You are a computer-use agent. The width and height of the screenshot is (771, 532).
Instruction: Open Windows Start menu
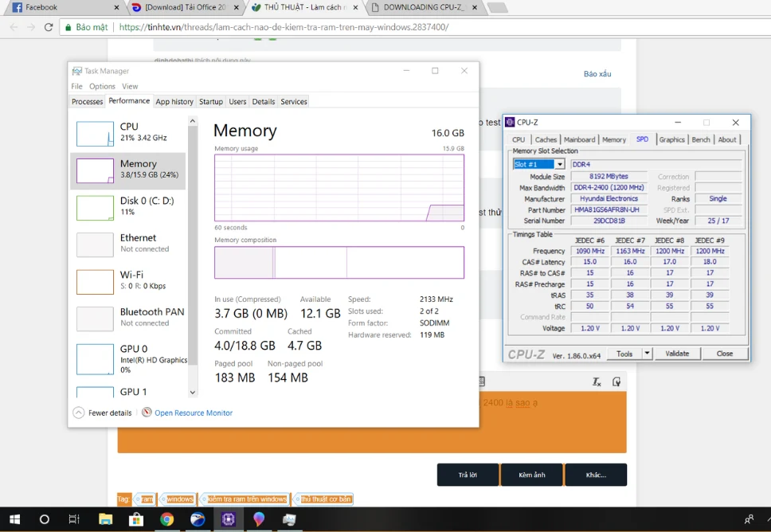pos(14,519)
